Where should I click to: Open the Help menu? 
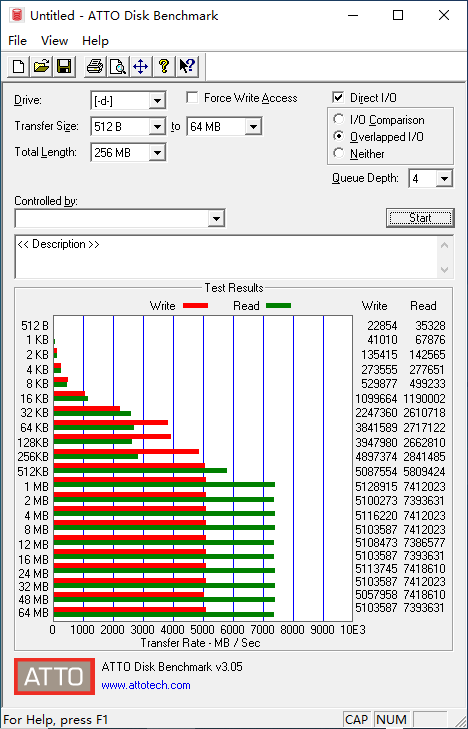click(x=95, y=41)
